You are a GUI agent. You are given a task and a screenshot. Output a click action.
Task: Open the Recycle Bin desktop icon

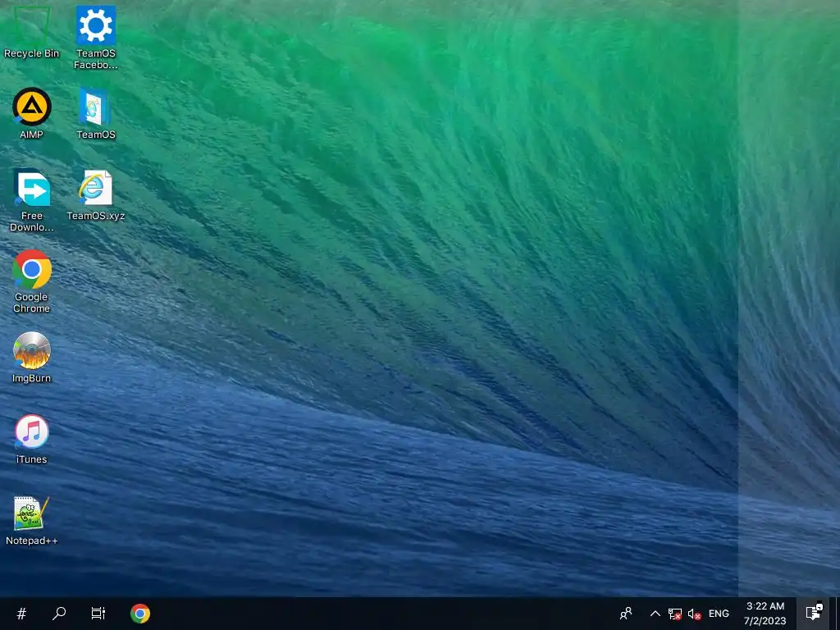point(32,32)
